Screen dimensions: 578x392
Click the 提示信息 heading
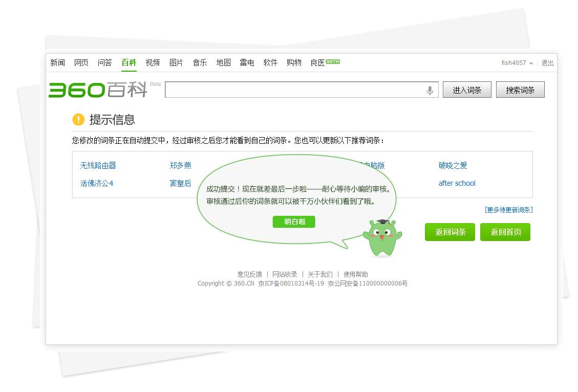click(112, 119)
